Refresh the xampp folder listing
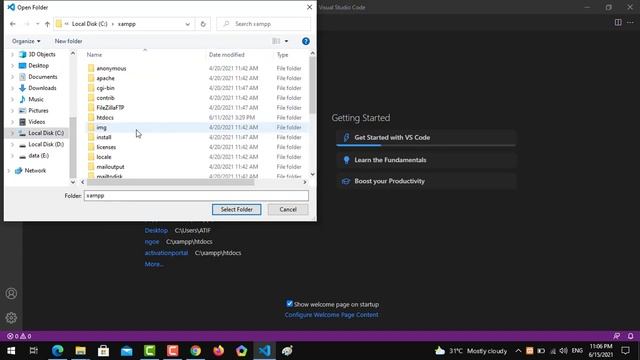The width and height of the screenshot is (640, 360). 203,24
